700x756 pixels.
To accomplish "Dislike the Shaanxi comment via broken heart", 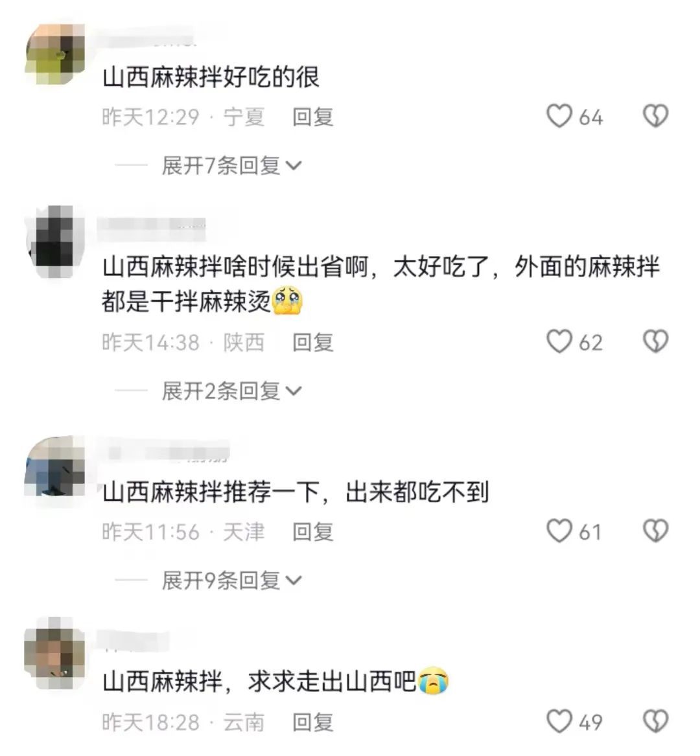I will (x=656, y=342).
